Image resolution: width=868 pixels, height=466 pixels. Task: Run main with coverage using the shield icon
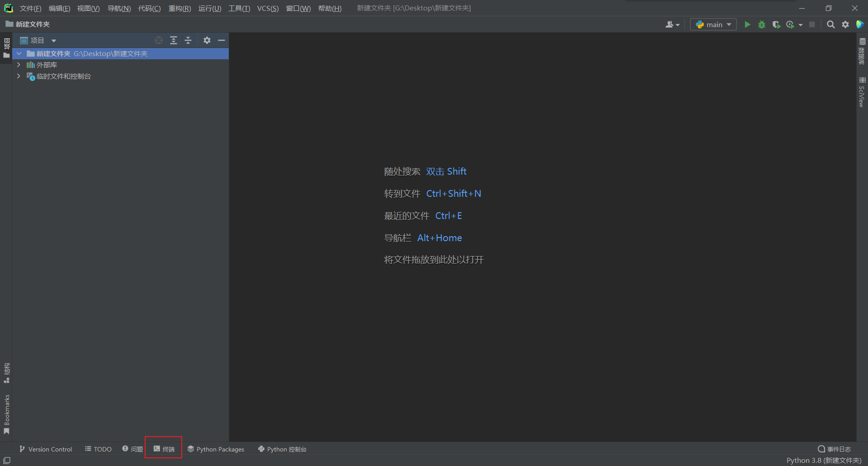(776, 24)
